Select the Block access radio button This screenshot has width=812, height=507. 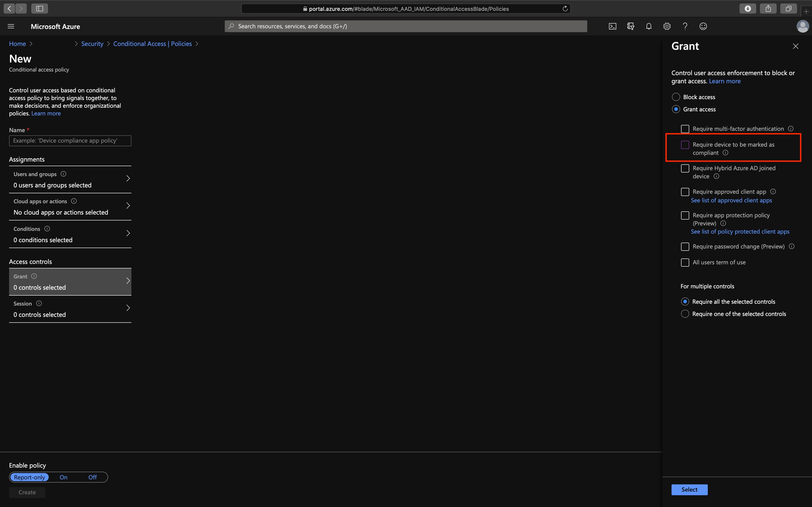point(676,97)
